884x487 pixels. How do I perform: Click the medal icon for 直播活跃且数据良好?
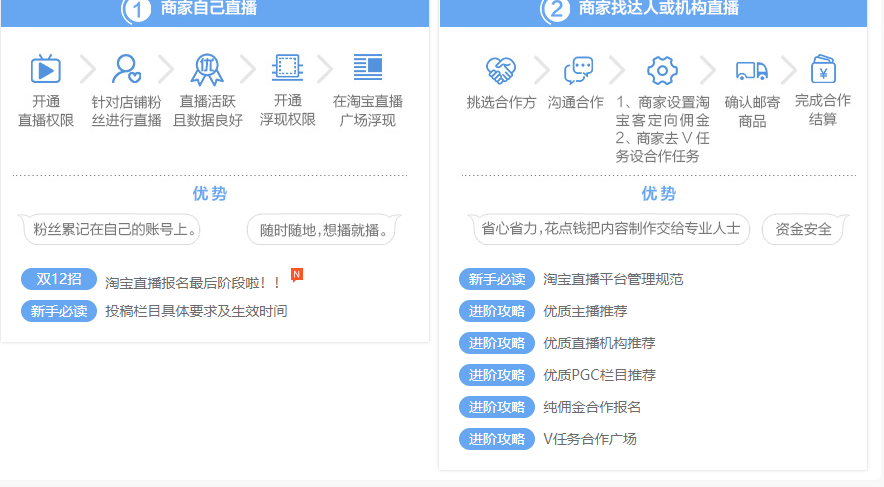point(207,69)
